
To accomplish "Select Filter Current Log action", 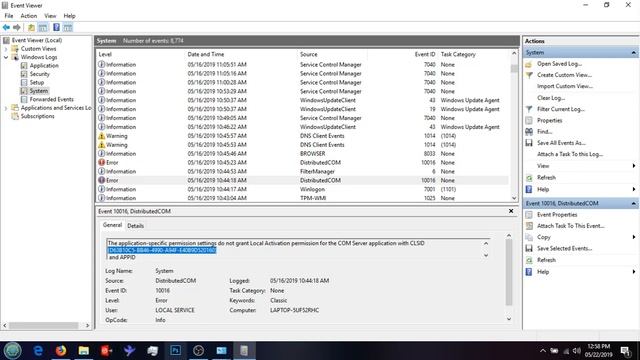I will (561, 109).
